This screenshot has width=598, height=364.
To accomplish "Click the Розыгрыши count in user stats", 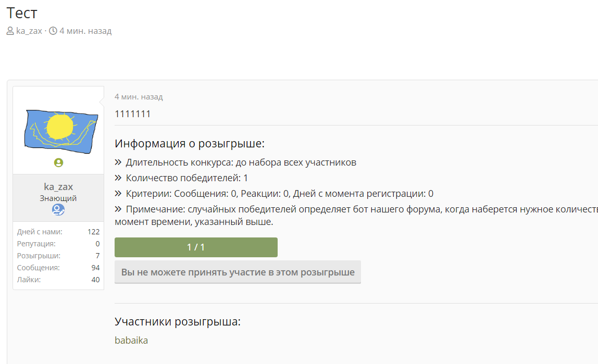I will click(x=97, y=256).
